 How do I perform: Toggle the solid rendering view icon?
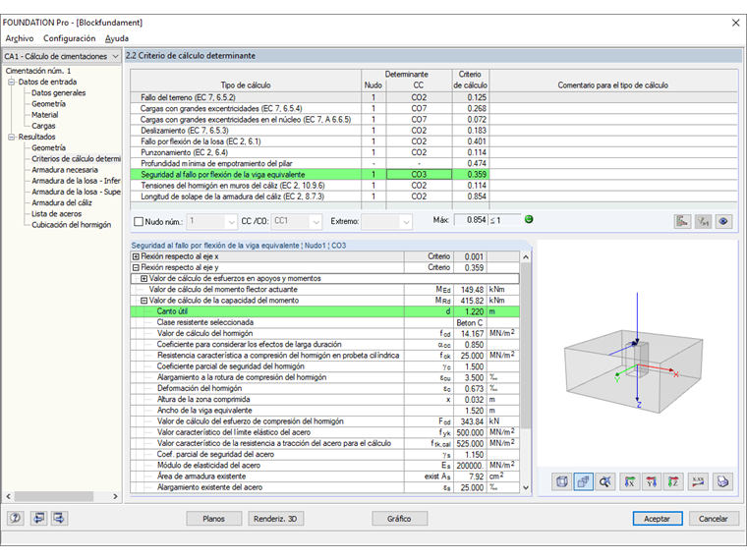coord(584,482)
